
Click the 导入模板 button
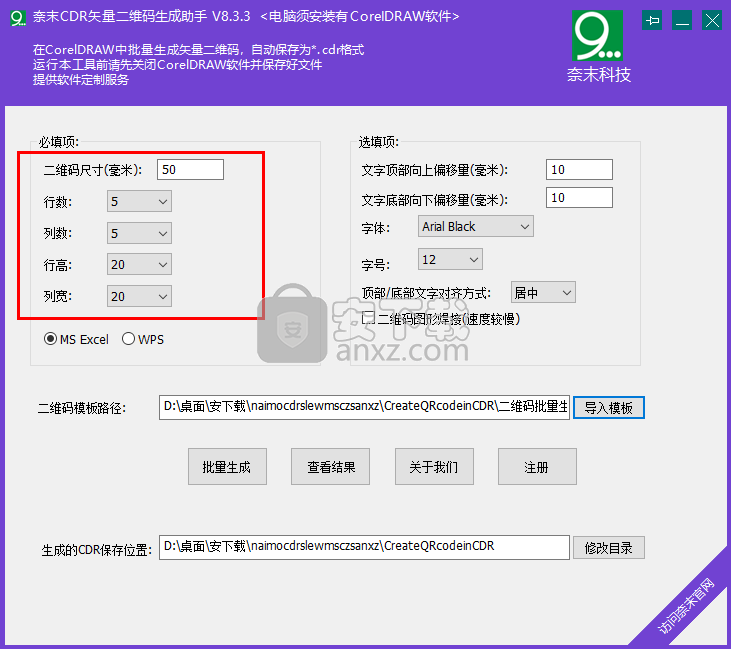pos(608,407)
